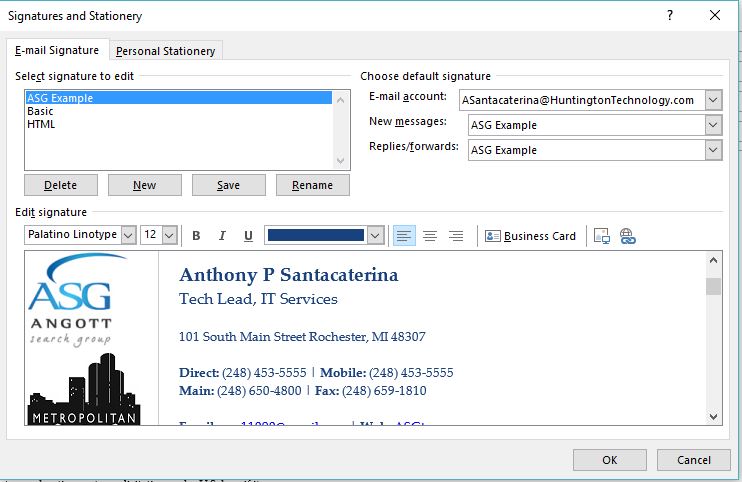The height and width of the screenshot is (482, 742).
Task: Click the dark blue font color swatch
Action: tap(316, 235)
